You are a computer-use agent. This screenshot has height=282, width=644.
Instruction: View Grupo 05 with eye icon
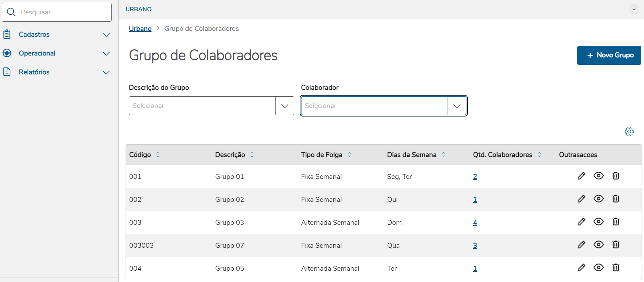click(x=598, y=268)
